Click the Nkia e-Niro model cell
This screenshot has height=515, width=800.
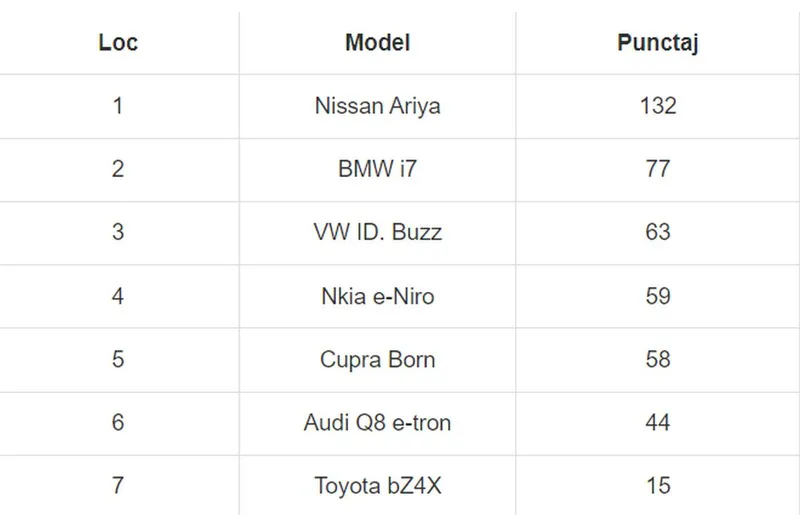(377, 296)
